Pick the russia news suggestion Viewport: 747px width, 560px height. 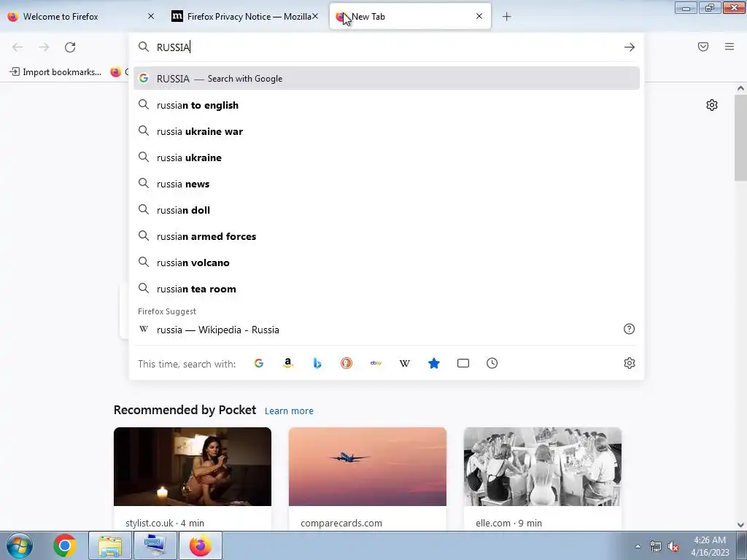point(387,183)
